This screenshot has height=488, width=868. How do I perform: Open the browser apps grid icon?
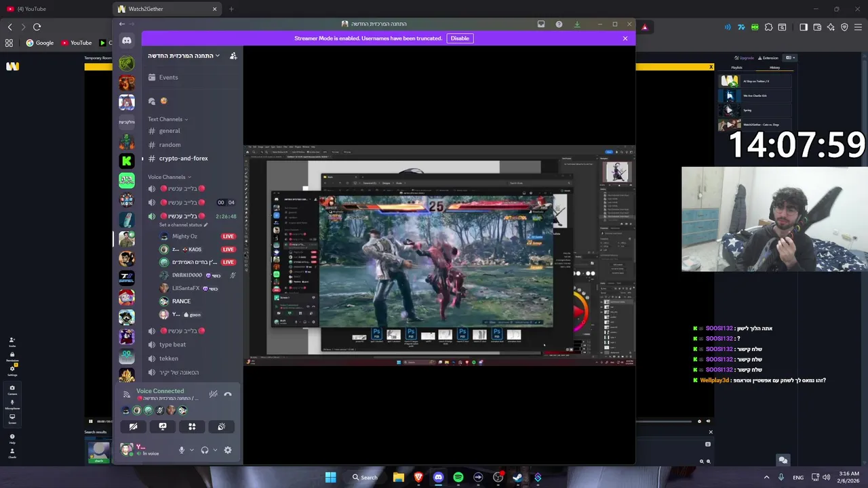[x=9, y=43]
